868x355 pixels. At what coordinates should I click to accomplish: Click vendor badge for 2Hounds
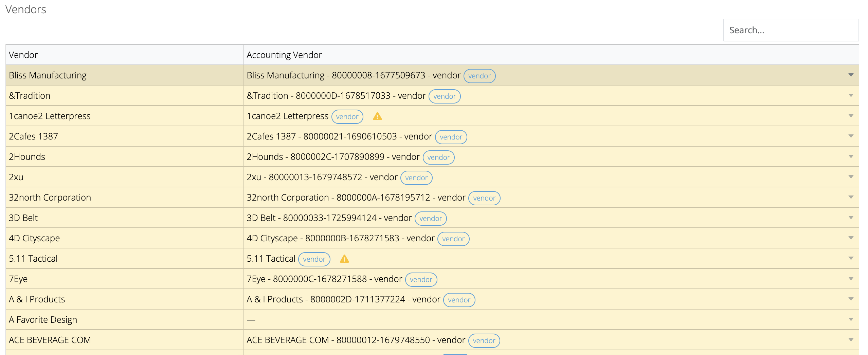pos(438,157)
